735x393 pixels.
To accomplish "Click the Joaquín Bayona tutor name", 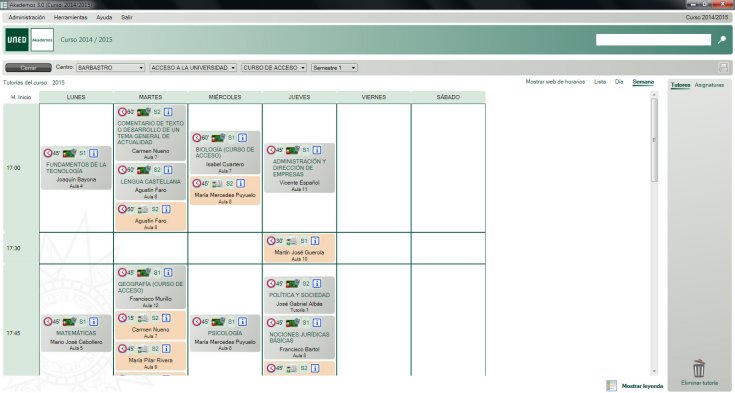I will [76, 180].
